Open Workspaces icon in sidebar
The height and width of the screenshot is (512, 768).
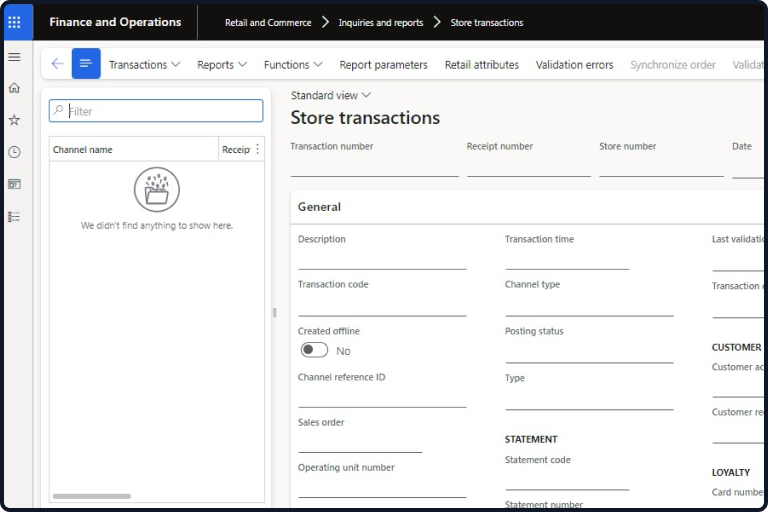tap(15, 184)
